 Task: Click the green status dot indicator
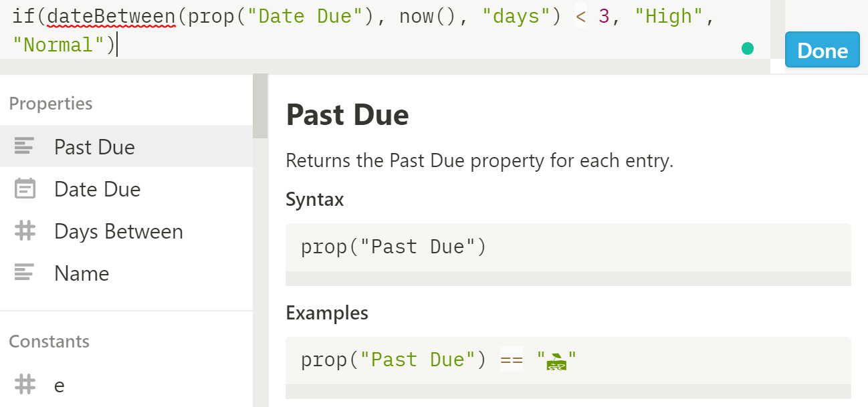[748, 48]
